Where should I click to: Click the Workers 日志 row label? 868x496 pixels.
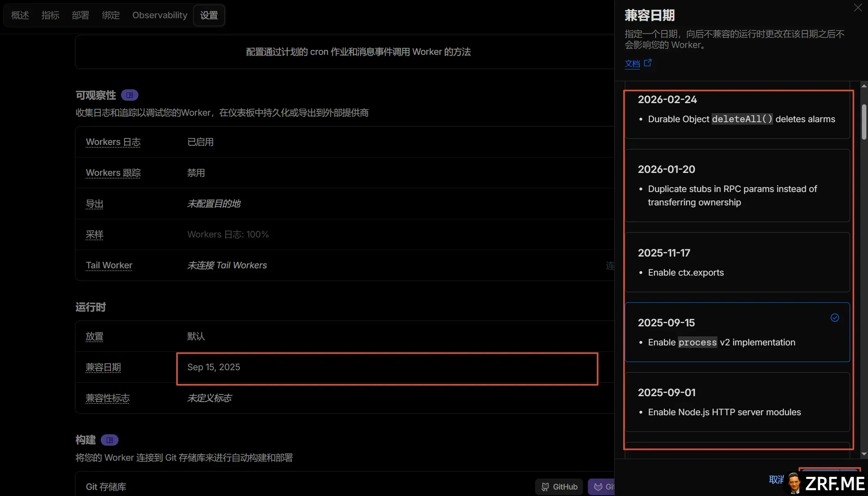[x=113, y=142]
